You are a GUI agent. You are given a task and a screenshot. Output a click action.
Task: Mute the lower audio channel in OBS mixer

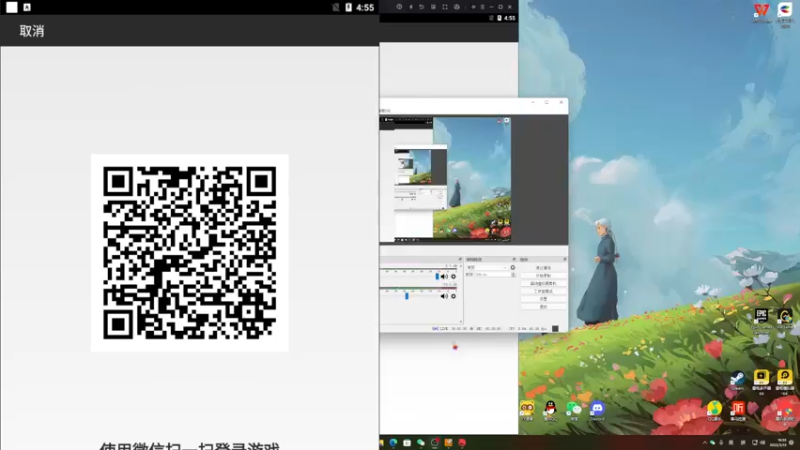(x=444, y=296)
